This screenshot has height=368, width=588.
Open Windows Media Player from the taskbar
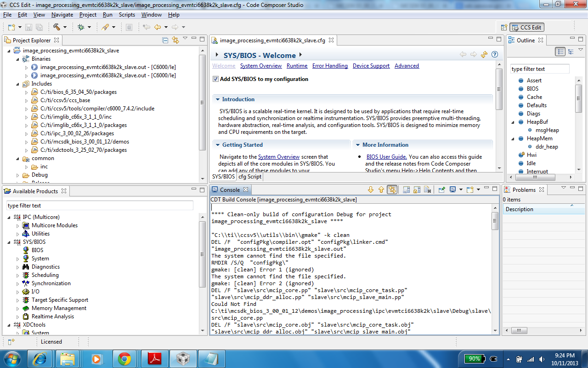[96, 359]
